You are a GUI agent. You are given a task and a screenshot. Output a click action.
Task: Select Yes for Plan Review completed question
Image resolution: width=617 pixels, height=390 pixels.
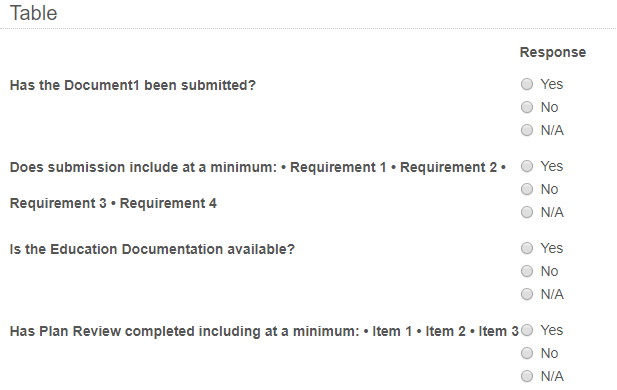(x=527, y=330)
